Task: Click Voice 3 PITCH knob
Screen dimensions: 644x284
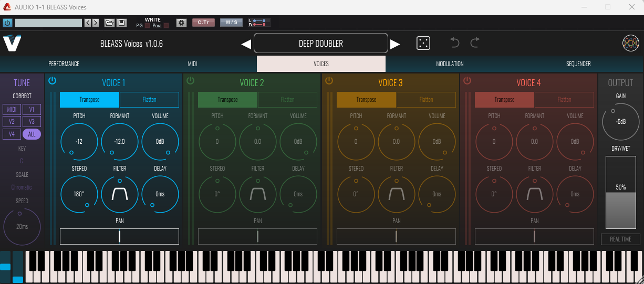Action: click(x=356, y=142)
